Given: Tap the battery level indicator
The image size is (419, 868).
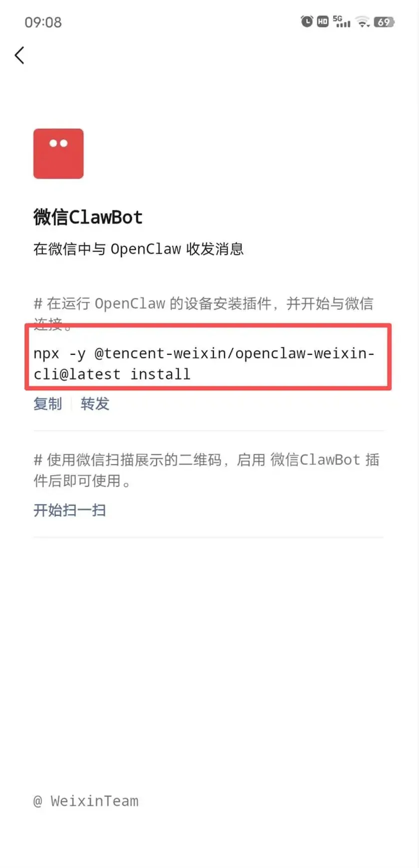Looking at the screenshot, I should [384, 22].
